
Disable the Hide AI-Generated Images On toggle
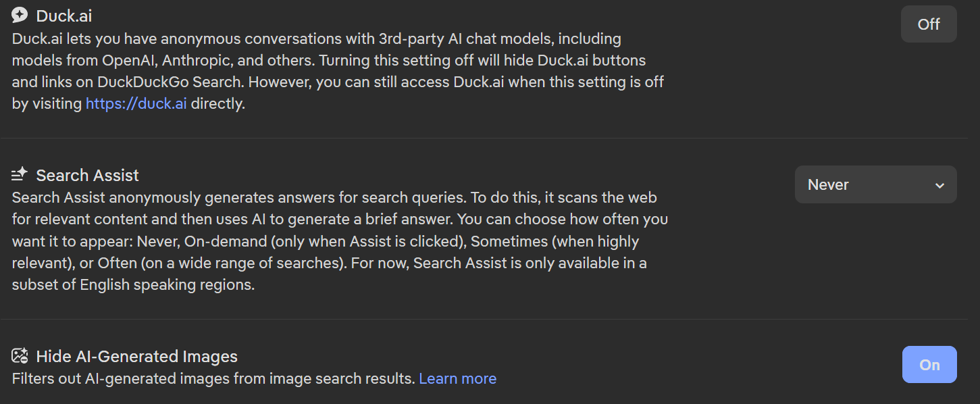click(929, 365)
